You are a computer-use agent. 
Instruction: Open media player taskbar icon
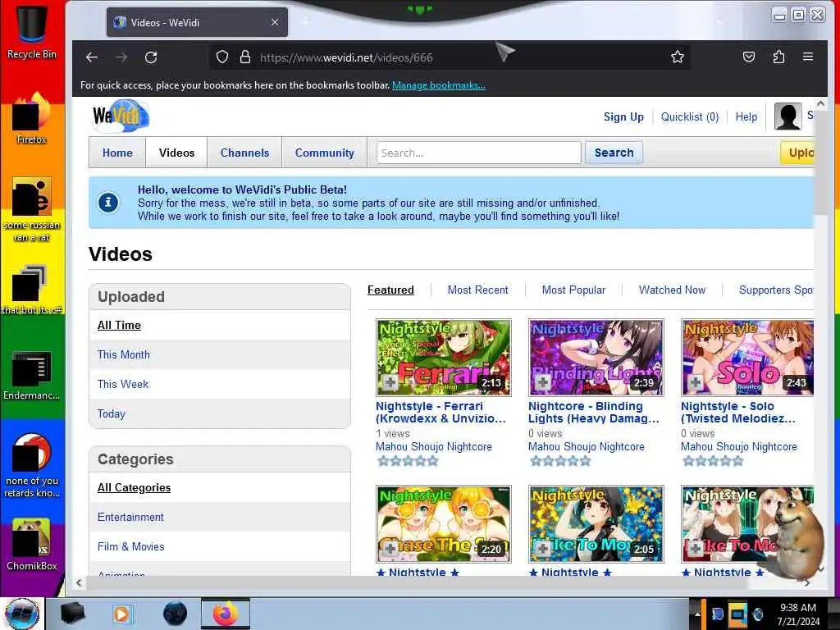click(x=121, y=614)
